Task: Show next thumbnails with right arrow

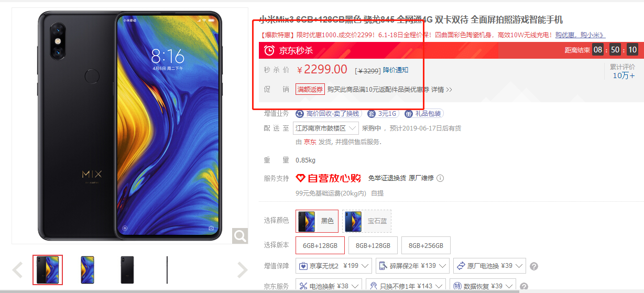Action: (x=242, y=270)
